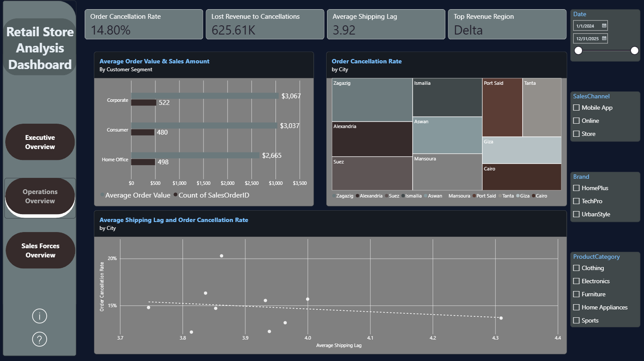This screenshot has height=361, width=644.
Task: Click Cairo legend entry in treemap
Action: coord(540,196)
